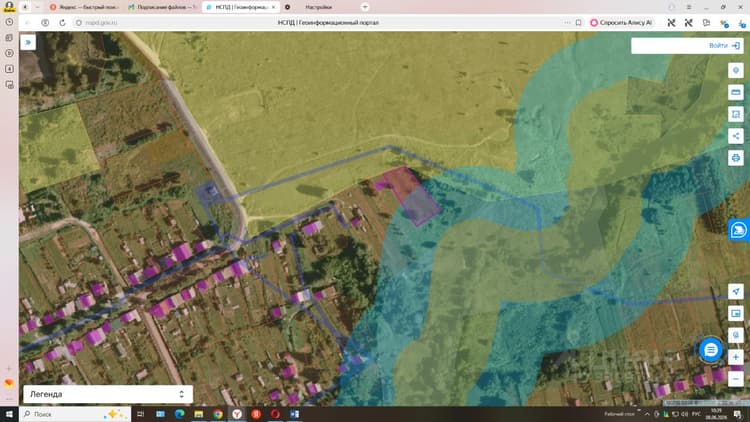Click Спросить Алису AI button
The image size is (750, 422).
click(621, 22)
